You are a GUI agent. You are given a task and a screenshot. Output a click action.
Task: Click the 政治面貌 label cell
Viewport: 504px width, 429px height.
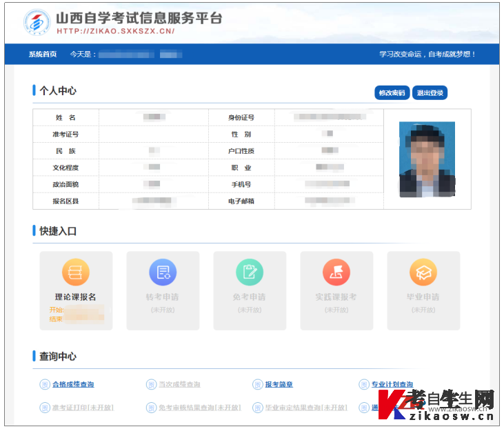click(66, 184)
